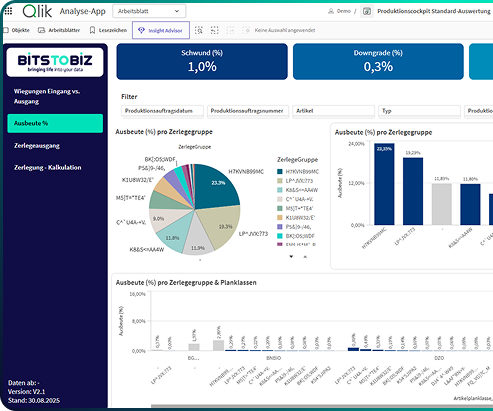Open the Produktionsauftragsnummer filter
This screenshot has height=411, width=493.
pos(248,111)
